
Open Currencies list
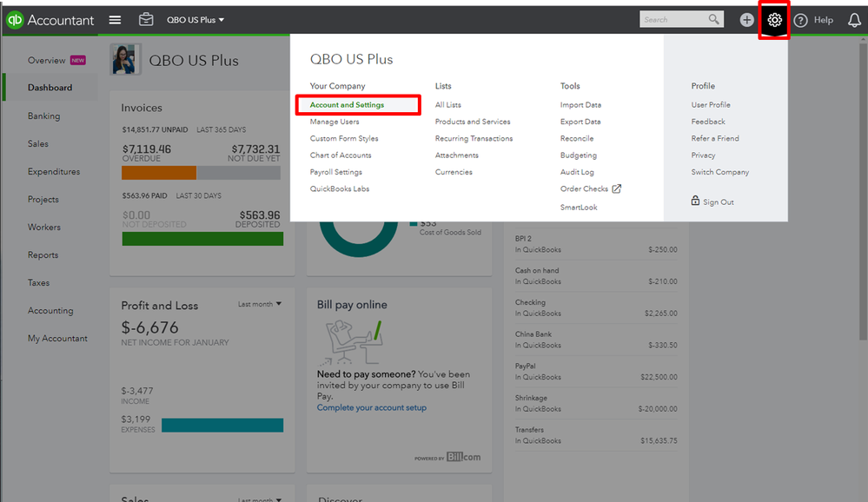point(454,172)
